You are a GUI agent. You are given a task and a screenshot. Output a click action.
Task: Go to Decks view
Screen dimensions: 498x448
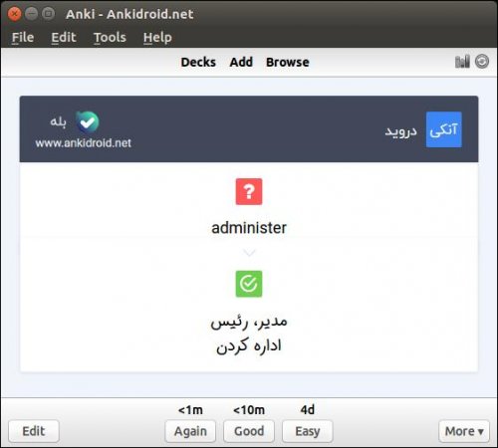tap(198, 62)
